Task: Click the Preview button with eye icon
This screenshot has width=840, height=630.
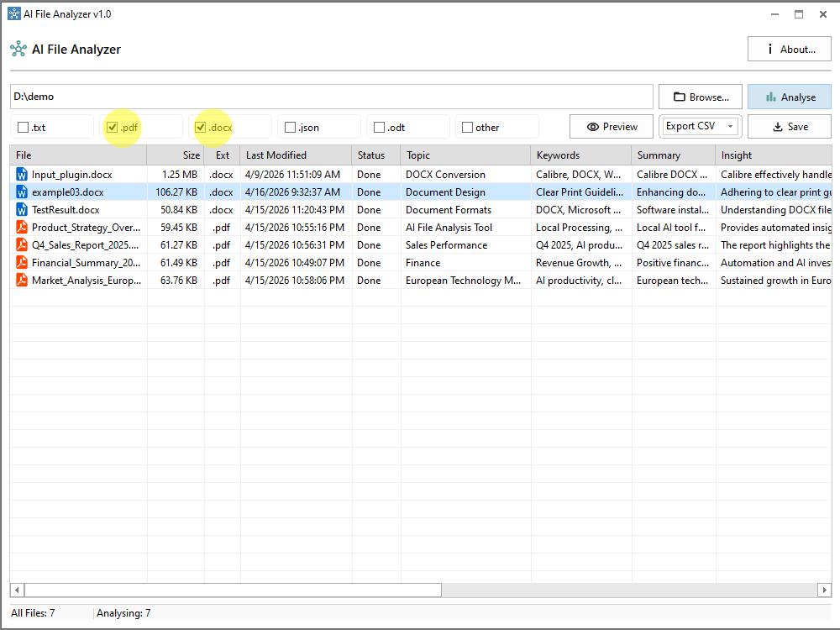Action: click(612, 127)
